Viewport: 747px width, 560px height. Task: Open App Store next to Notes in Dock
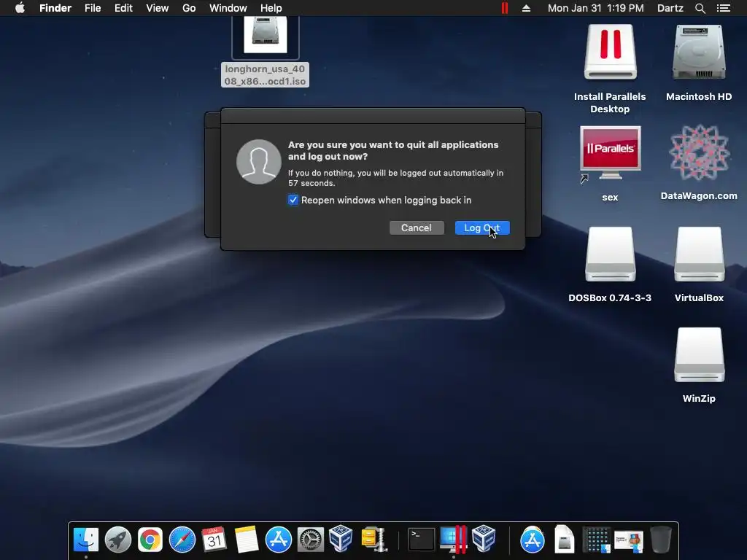(278, 540)
